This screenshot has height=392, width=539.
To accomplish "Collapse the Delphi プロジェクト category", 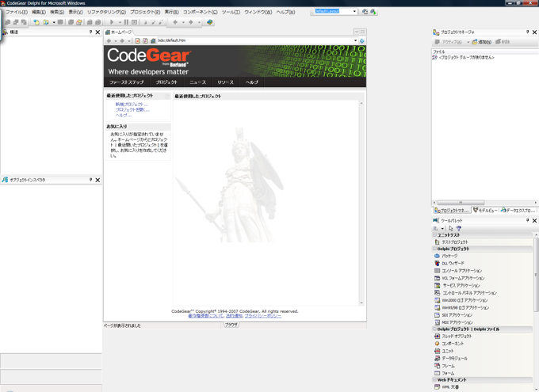I will [x=434, y=249].
